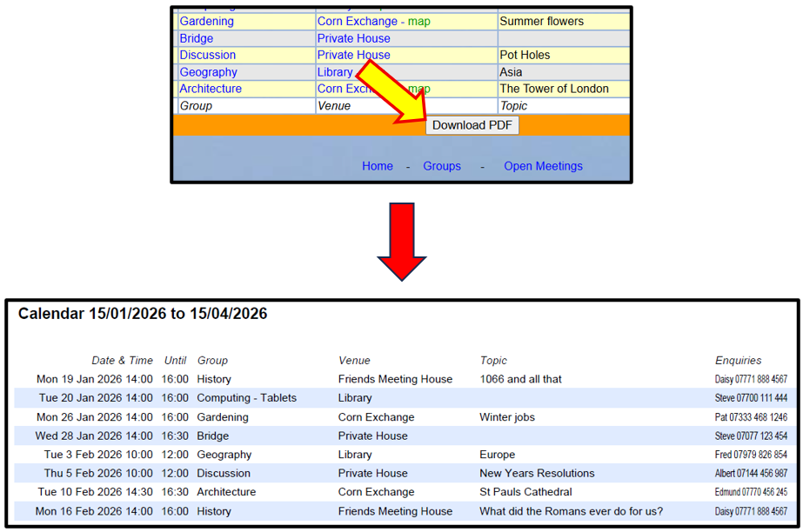Screen dimensions: 803x532
Task: Click 'Friends Meeting House' venue in 19 Jan row
Action: coord(395,380)
